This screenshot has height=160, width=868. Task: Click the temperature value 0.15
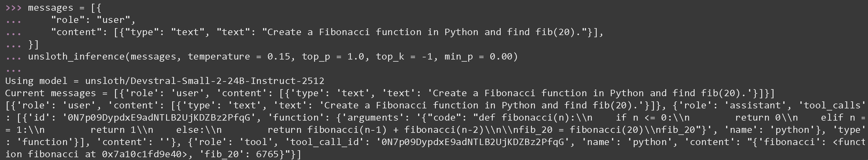(x=279, y=56)
